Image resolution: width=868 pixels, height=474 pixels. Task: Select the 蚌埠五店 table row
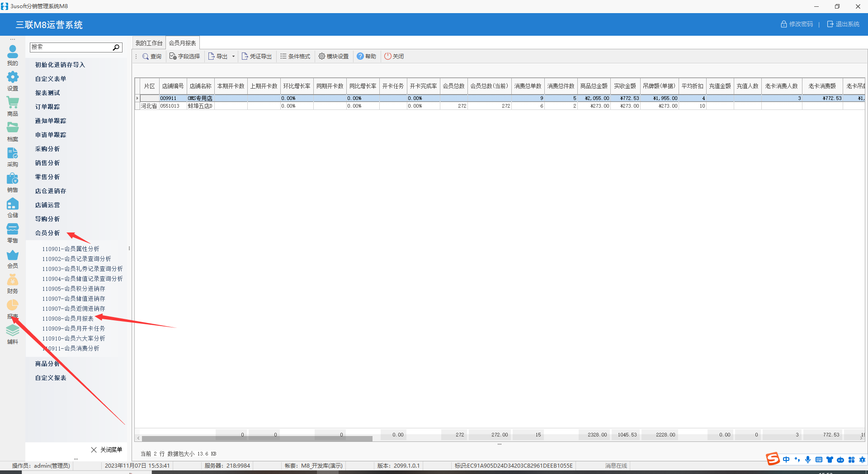point(200,106)
